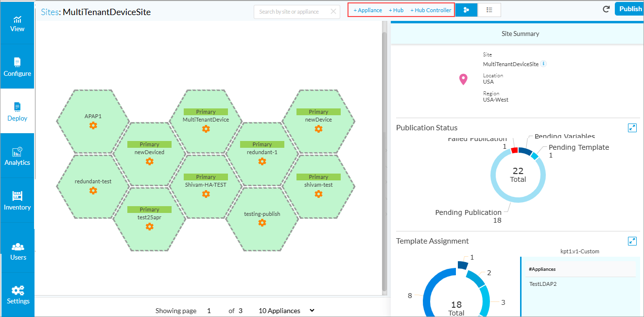The width and height of the screenshot is (644, 317).
Task: Select the redundant-1 appliance name
Action: (x=262, y=152)
